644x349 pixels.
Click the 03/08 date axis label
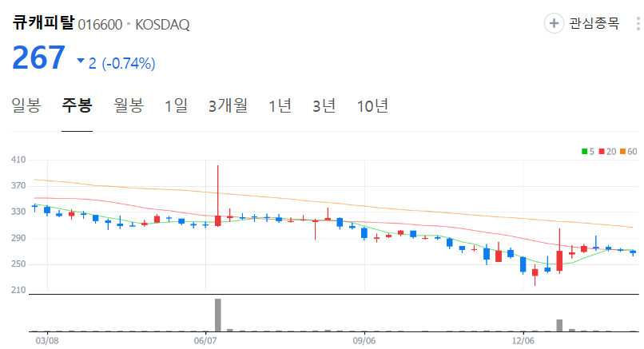point(47,341)
